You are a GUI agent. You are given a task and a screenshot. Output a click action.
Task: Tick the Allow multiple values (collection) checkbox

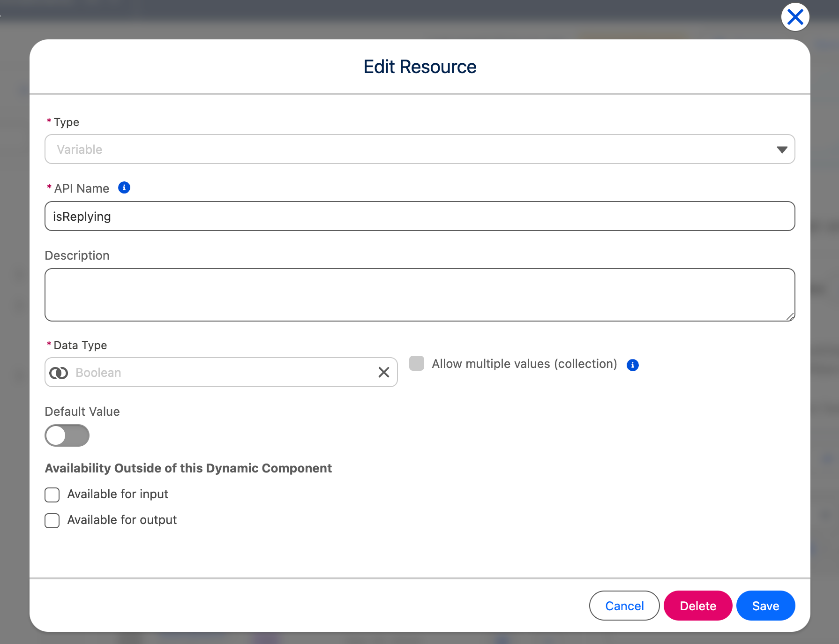tap(417, 364)
